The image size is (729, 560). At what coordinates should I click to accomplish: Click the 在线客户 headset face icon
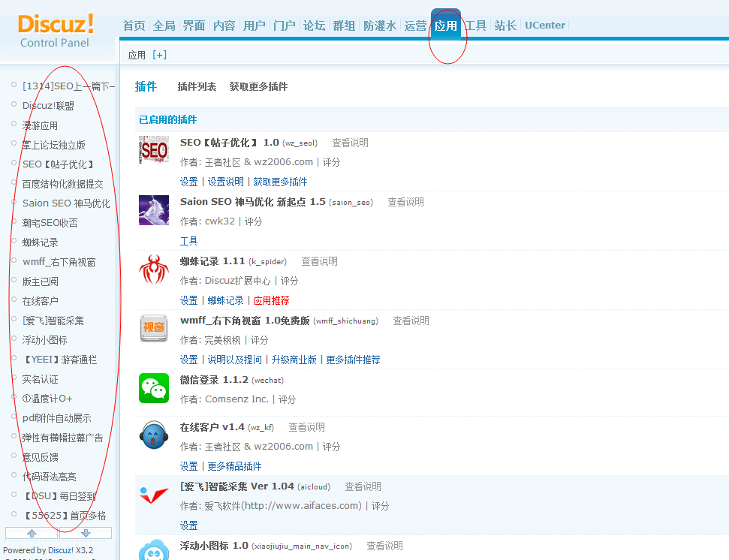[153, 435]
